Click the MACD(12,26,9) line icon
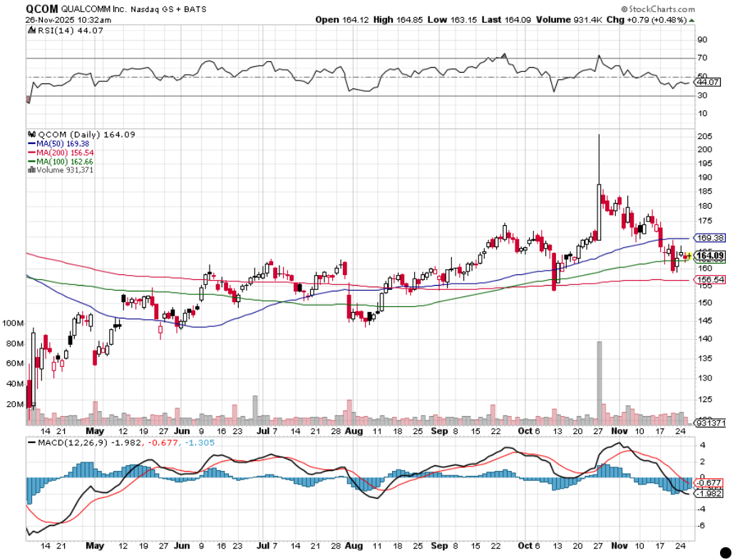This screenshot has height=560, width=735. [31, 442]
